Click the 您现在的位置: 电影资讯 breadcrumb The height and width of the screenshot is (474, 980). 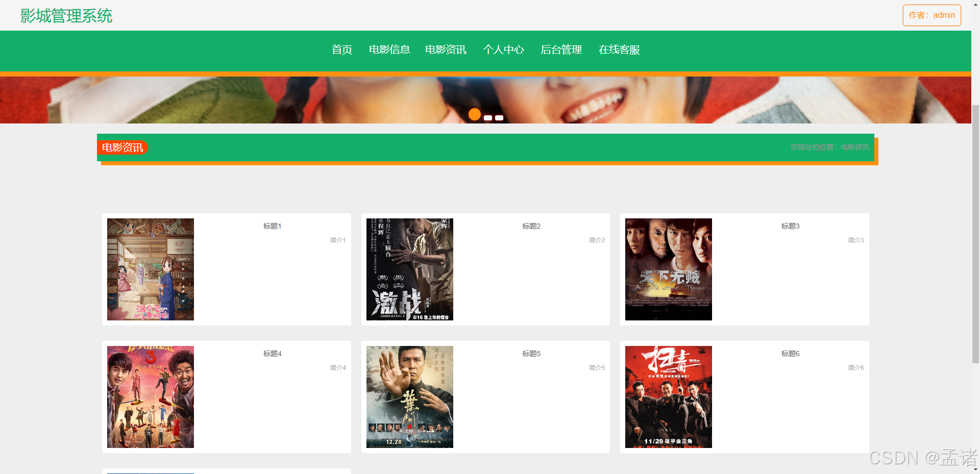(x=830, y=147)
